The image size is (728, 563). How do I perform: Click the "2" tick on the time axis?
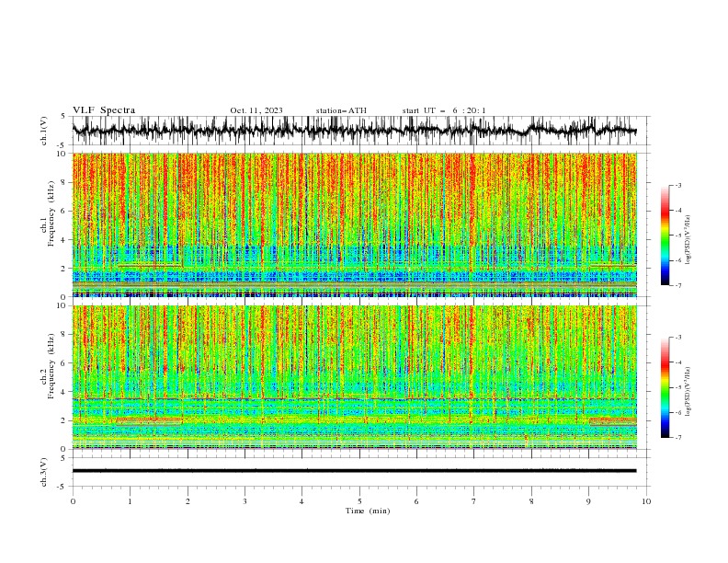(x=188, y=501)
